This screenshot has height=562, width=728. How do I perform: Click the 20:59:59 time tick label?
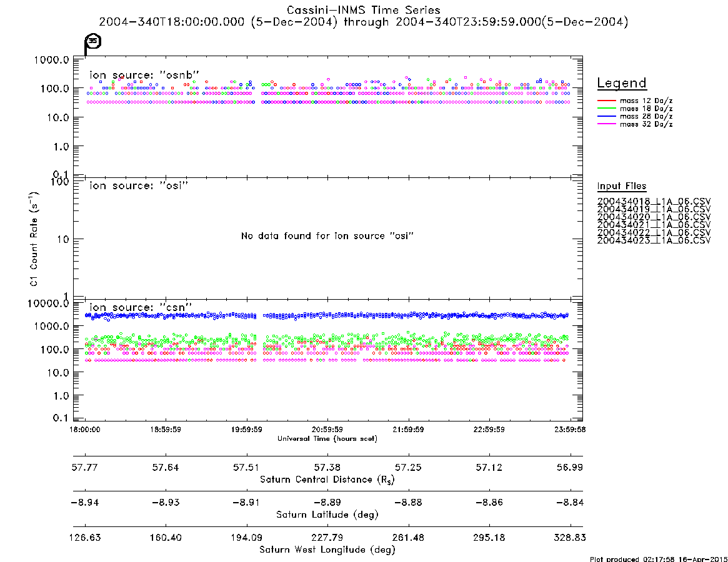(327, 430)
